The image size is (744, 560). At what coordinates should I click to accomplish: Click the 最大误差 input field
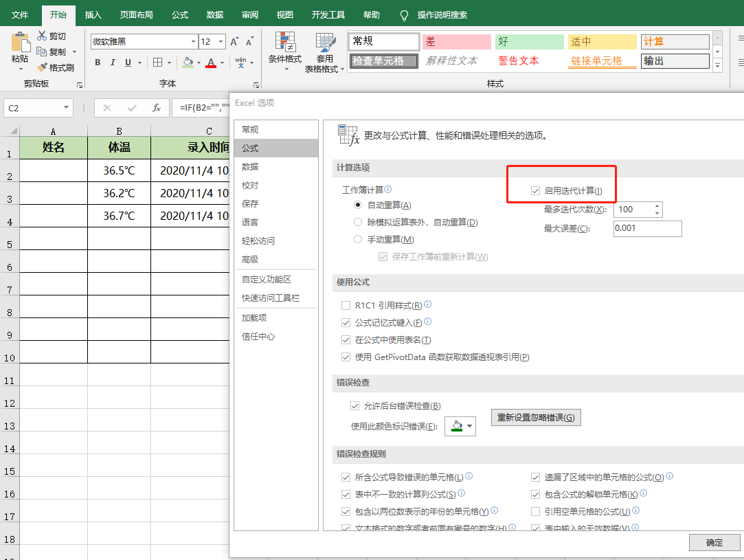point(646,228)
